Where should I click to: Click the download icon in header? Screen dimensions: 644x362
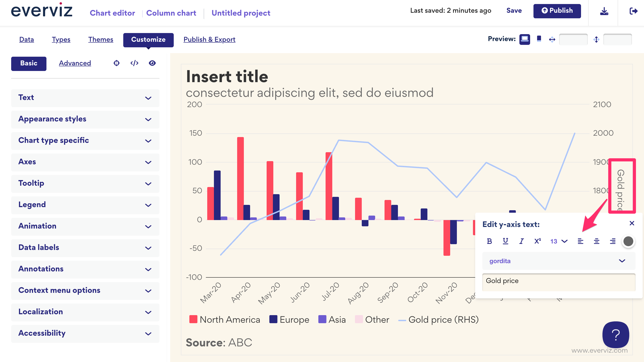coord(604,11)
